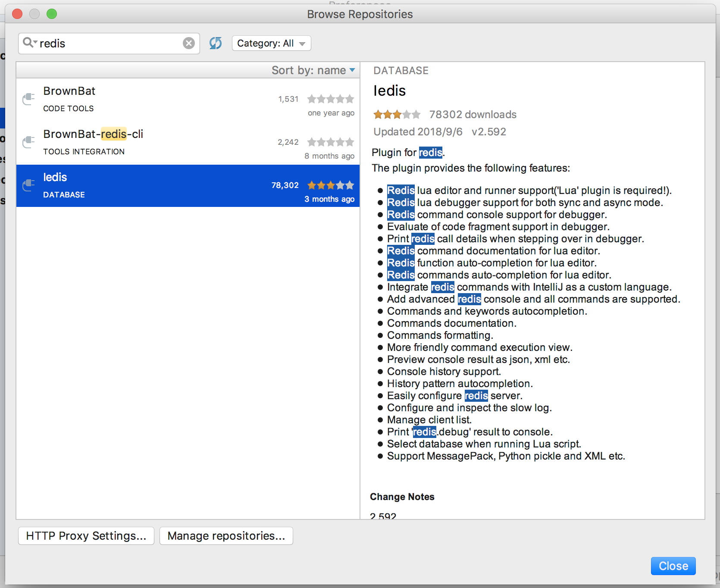Click the BrownBat plugin icon
Viewport: 720px width, 588px height.
point(28,99)
